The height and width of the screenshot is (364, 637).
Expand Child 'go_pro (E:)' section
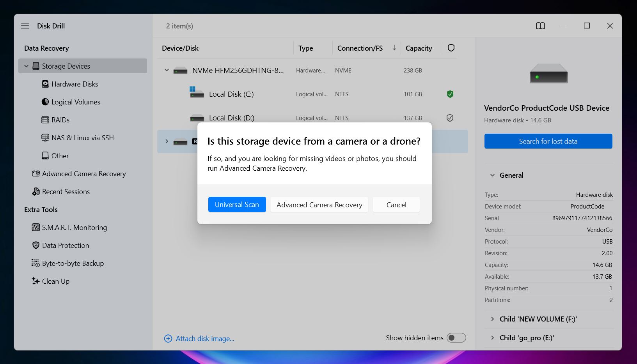pyautogui.click(x=492, y=337)
